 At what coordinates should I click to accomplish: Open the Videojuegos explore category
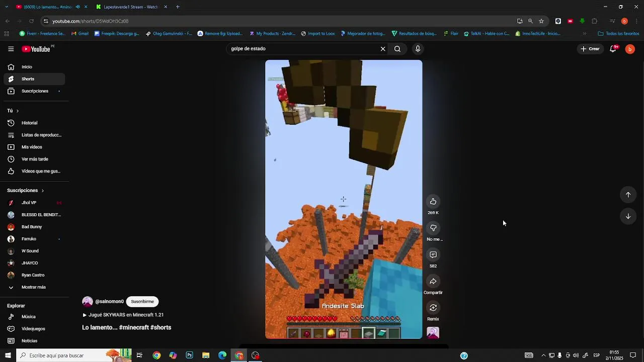(34, 329)
